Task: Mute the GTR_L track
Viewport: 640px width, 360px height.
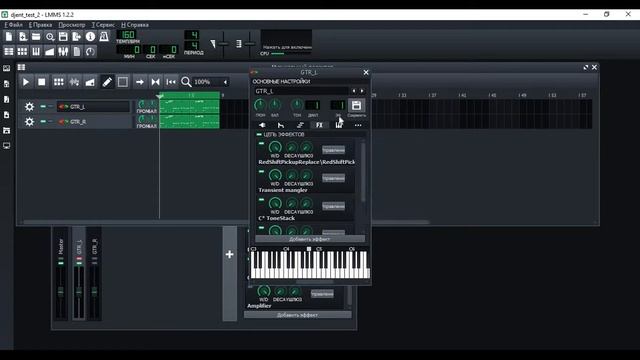Action: click(43, 107)
